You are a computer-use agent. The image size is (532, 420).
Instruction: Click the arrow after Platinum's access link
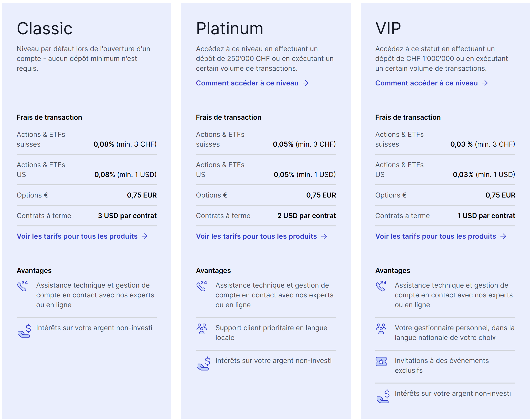pyautogui.click(x=305, y=83)
